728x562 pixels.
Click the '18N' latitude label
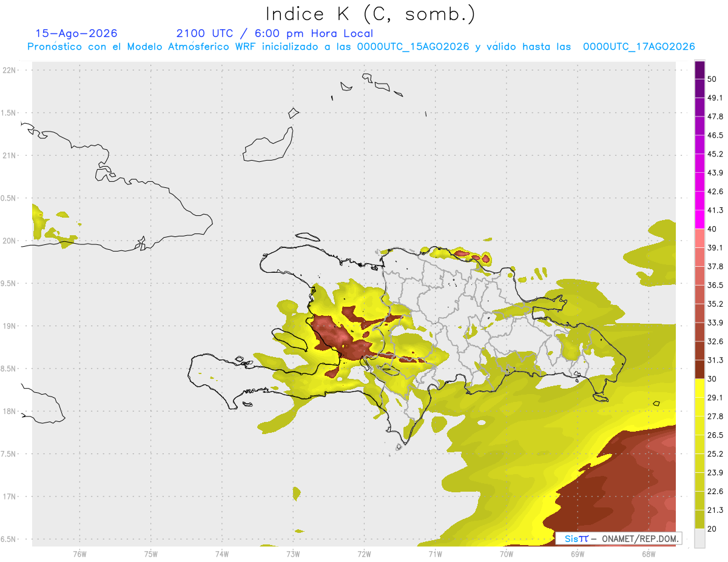pyautogui.click(x=10, y=411)
